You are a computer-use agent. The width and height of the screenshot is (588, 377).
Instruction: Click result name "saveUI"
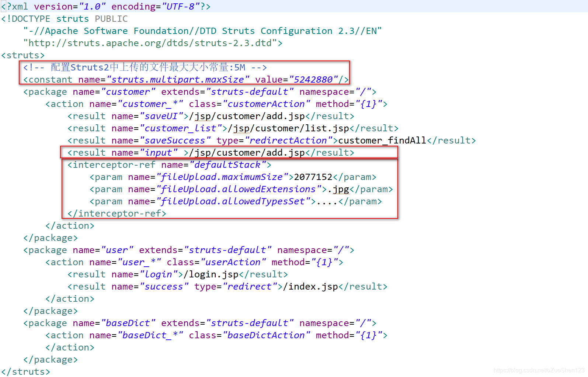pyautogui.click(x=164, y=116)
